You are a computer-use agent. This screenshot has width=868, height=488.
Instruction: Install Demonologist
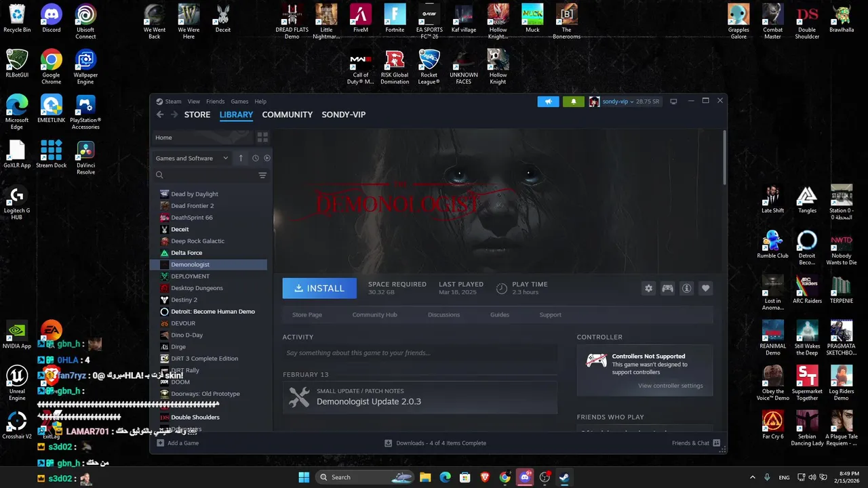click(319, 288)
